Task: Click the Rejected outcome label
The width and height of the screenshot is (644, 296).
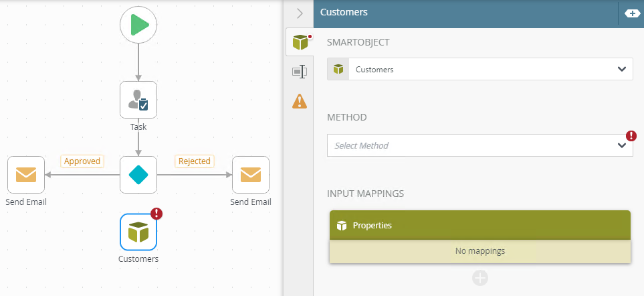Action: point(195,161)
